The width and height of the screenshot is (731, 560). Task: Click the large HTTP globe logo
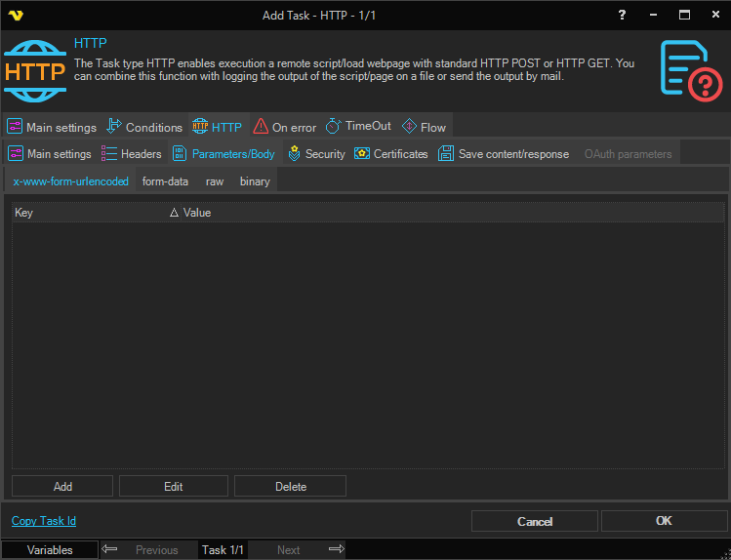click(35, 71)
